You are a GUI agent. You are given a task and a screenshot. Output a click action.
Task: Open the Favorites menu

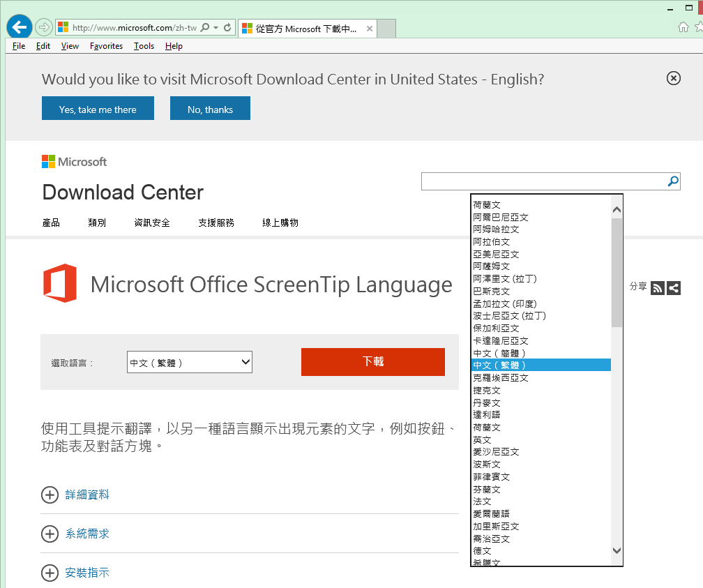pos(106,46)
